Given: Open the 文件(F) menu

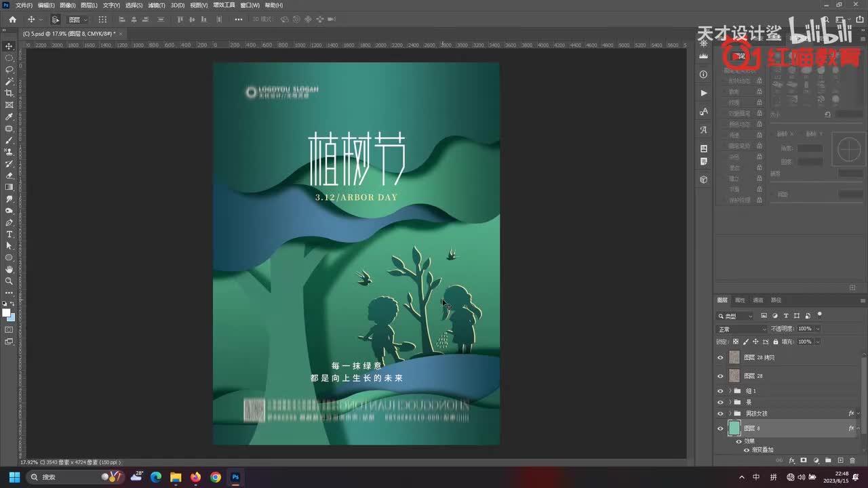Looking at the screenshot, I should click(24, 5).
